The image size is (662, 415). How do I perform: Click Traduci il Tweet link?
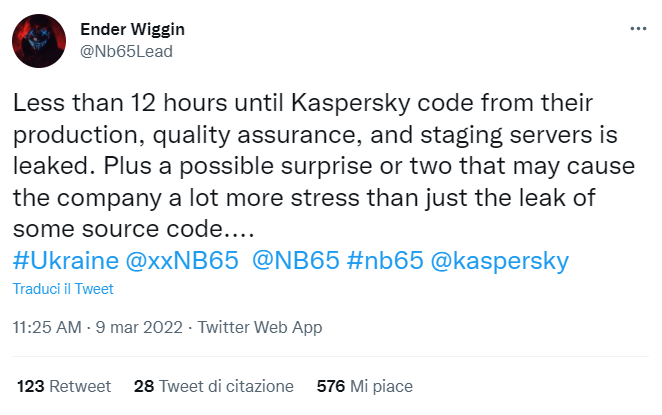63,289
